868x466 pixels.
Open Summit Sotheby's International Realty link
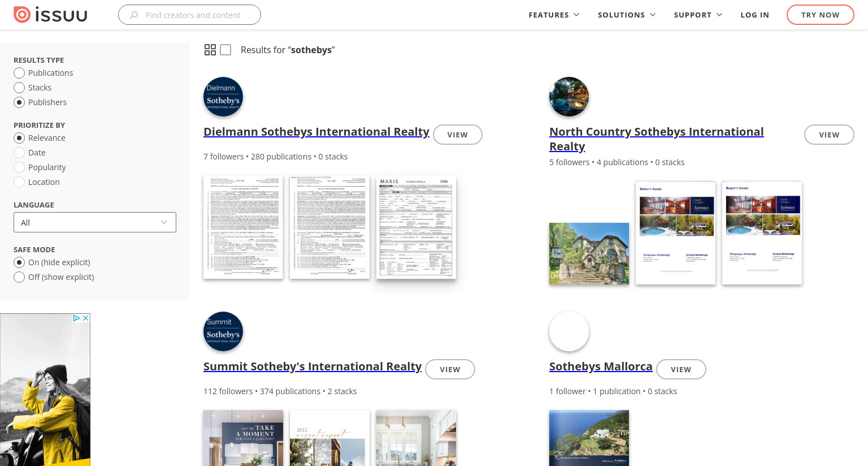pyautogui.click(x=313, y=366)
